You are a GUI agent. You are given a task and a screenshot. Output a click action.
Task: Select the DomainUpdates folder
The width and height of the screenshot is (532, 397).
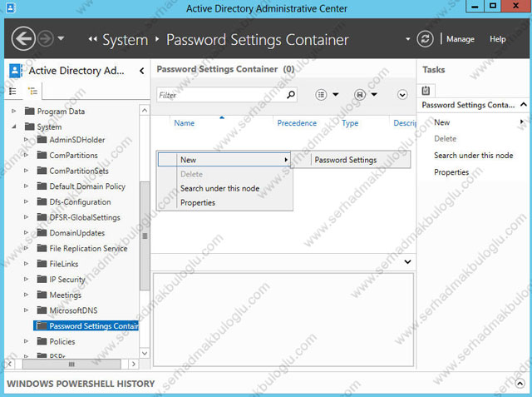71,233
